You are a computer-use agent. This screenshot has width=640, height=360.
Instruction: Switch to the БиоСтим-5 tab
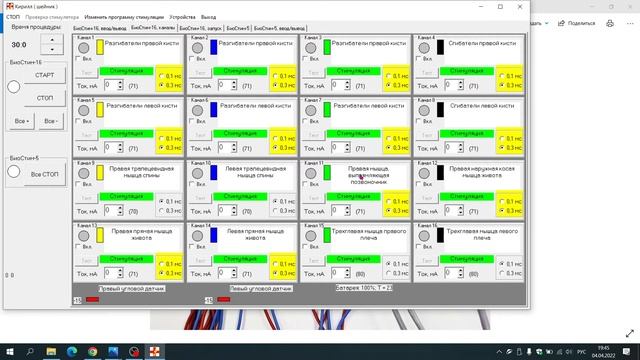click(238, 29)
